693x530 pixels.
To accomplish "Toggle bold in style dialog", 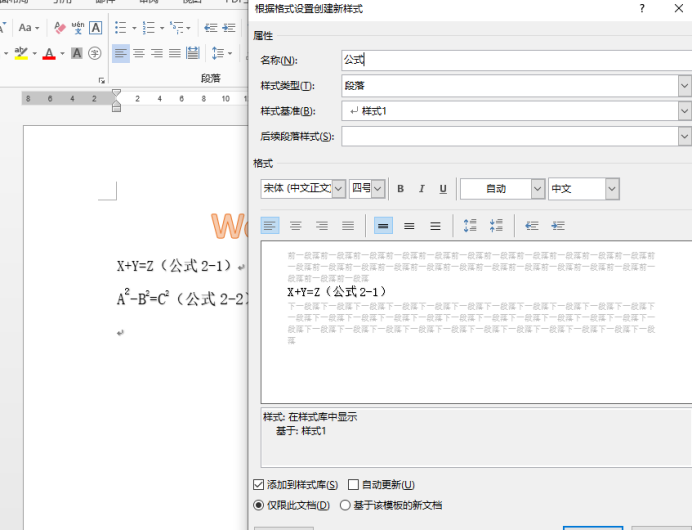I will pyautogui.click(x=400, y=189).
